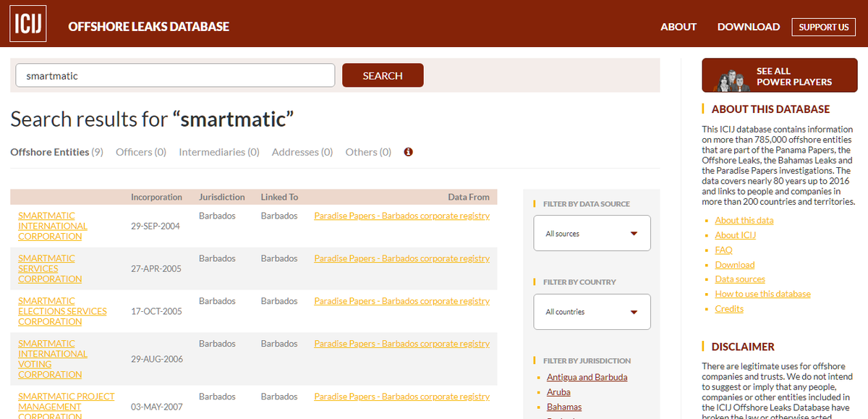Open Smartmatic International Corporation entity
This screenshot has height=419, width=868.
[53, 226]
